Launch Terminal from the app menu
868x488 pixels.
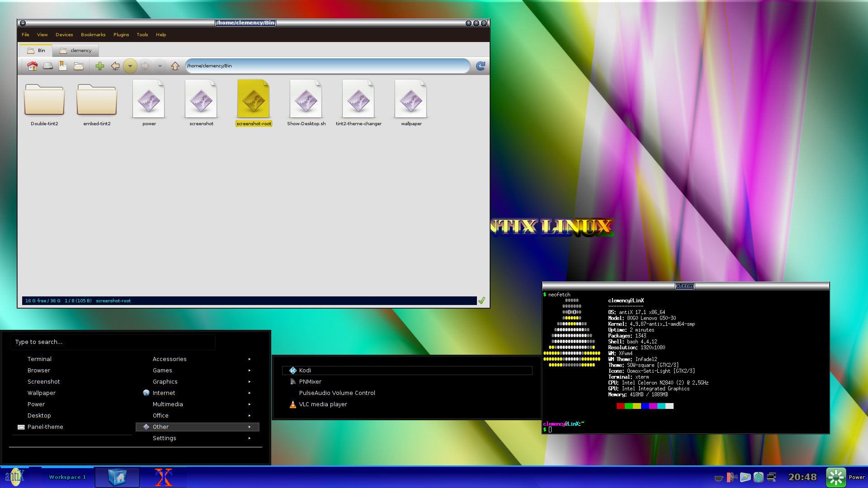point(39,359)
